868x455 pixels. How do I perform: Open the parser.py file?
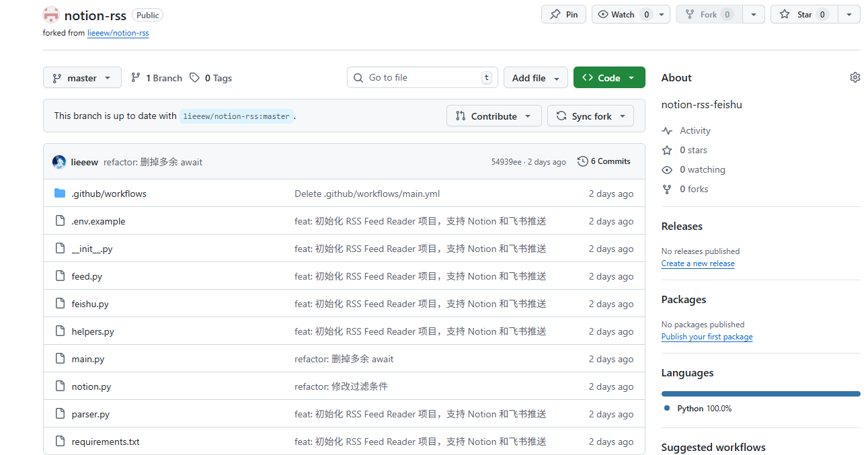[x=91, y=414]
